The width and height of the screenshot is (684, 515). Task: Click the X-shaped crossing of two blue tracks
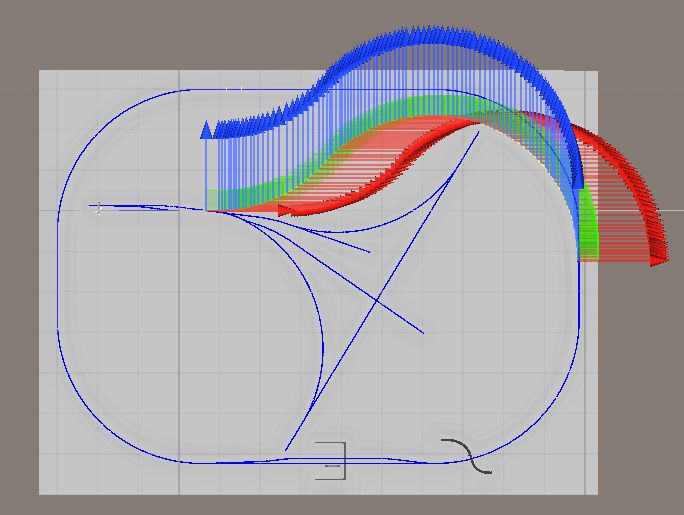[x=376, y=299]
